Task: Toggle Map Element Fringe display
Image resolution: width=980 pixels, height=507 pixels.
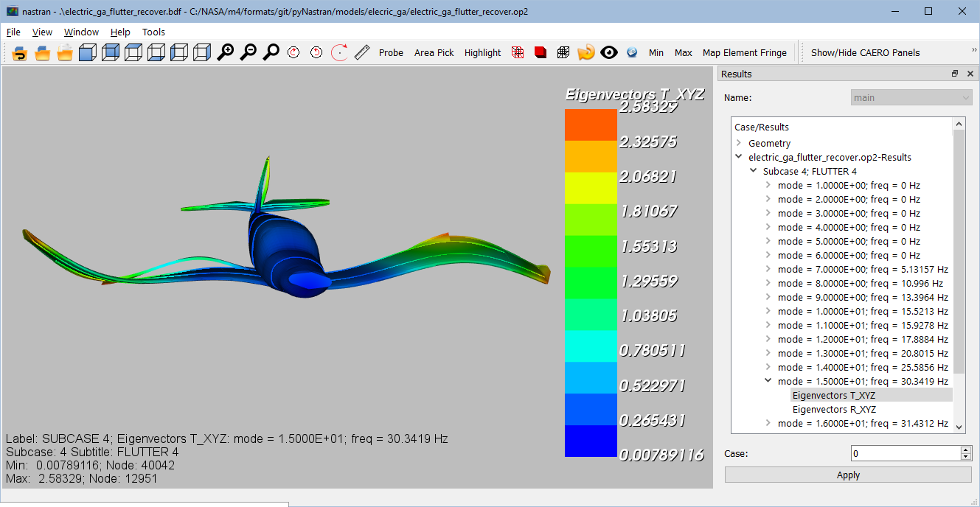Action: pos(745,52)
